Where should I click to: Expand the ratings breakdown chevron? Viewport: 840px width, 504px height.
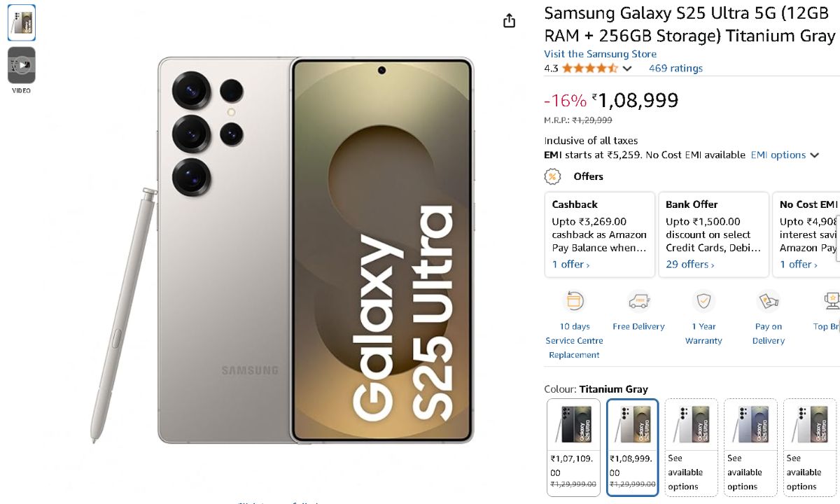627,69
